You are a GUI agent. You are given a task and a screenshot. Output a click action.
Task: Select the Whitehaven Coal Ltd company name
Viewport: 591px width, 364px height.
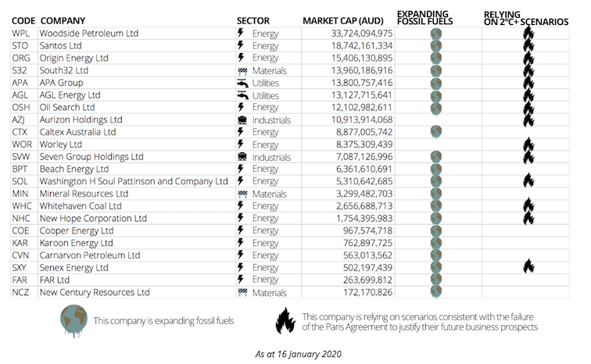pyautogui.click(x=81, y=205)
